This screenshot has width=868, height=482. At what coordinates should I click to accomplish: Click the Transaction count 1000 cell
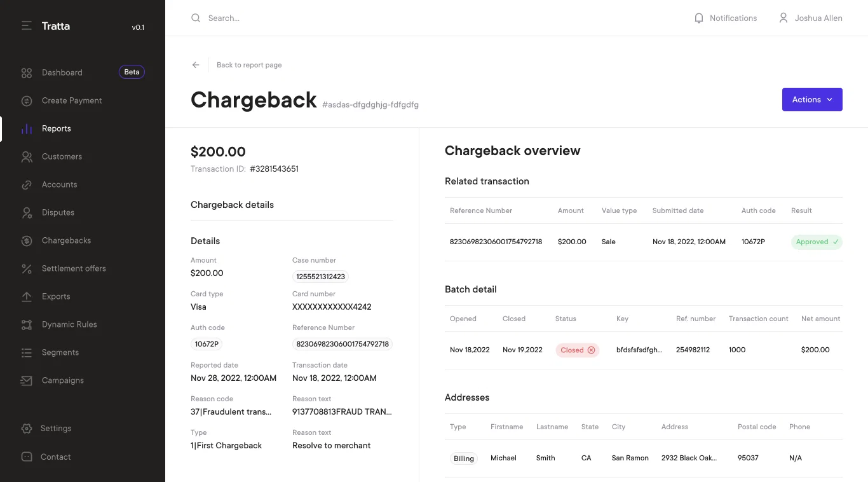coord(737,350)
